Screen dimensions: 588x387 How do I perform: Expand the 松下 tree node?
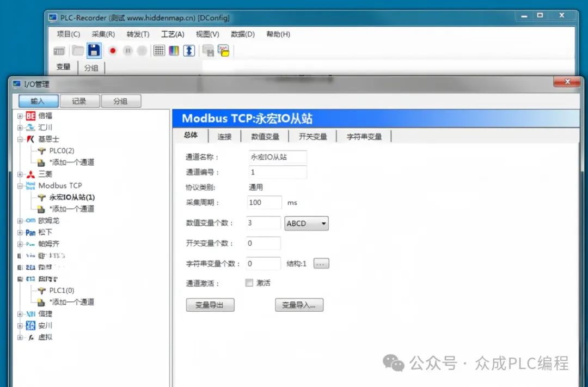[20, 232]
